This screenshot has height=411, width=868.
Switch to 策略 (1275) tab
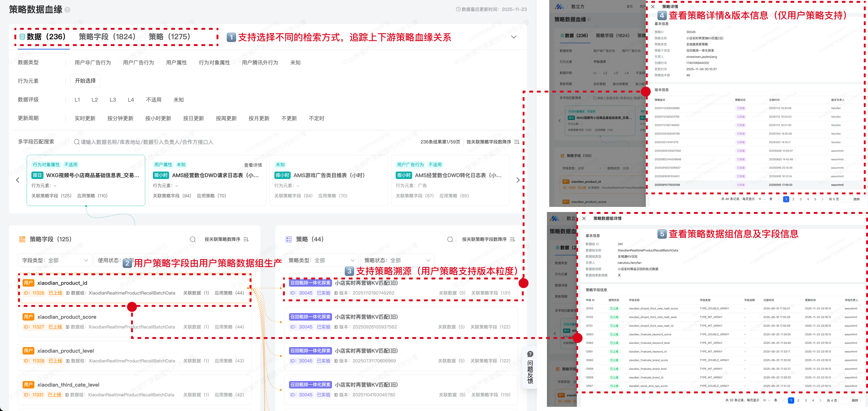(x=170, y=37)
